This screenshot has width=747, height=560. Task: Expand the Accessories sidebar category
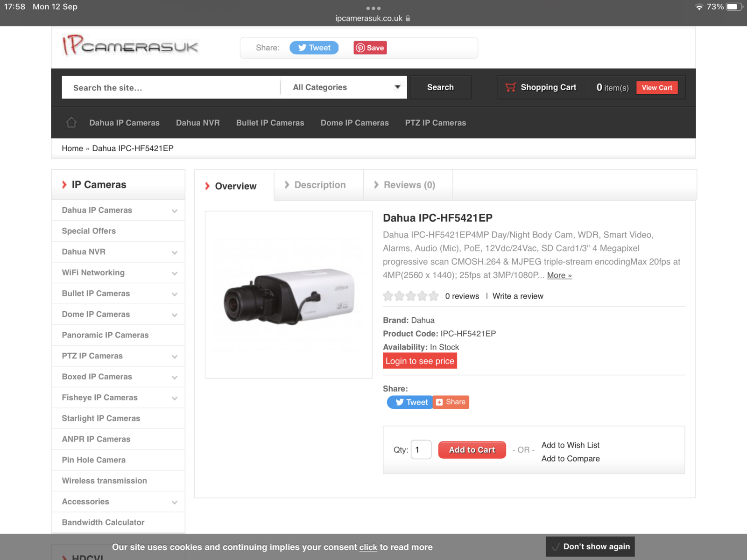coord(175,503)
